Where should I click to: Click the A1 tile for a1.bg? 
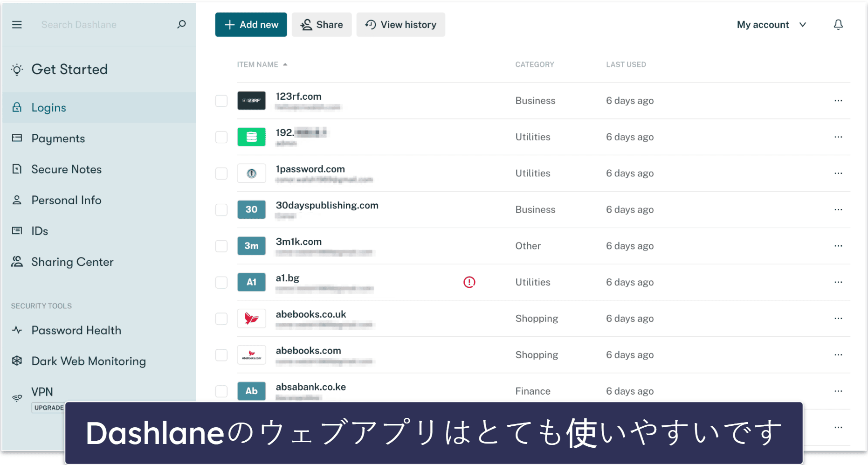251,282
